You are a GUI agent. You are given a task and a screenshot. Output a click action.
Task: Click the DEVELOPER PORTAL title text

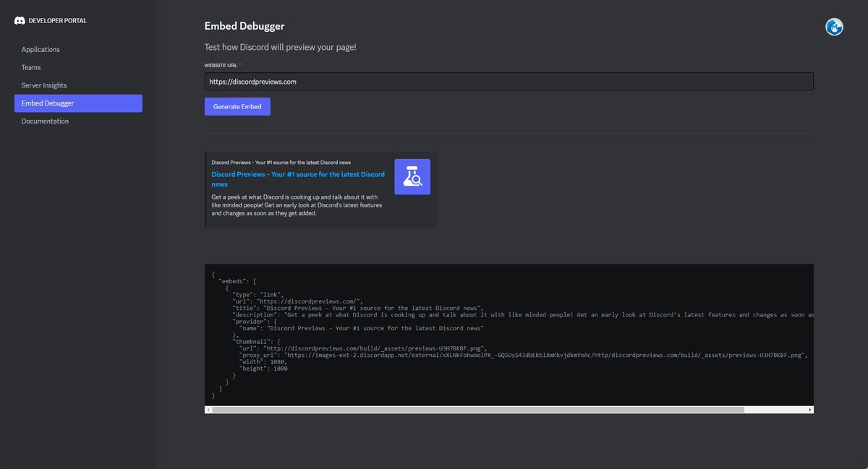point(57,21)
